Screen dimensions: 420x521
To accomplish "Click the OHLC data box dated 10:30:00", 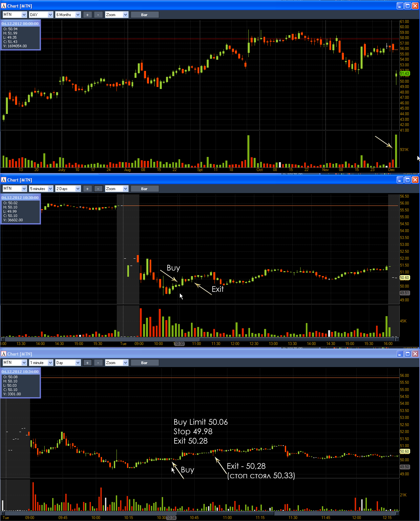I will [x=21, y=209].
